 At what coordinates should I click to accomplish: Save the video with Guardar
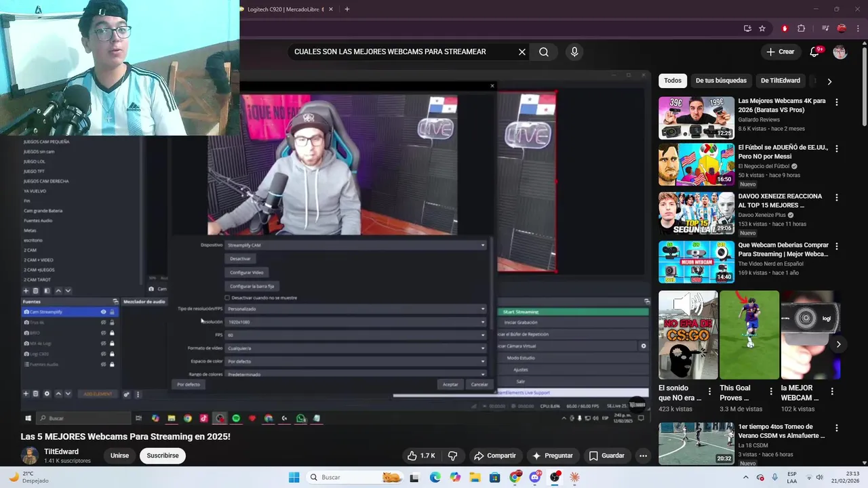pos(607,455)
